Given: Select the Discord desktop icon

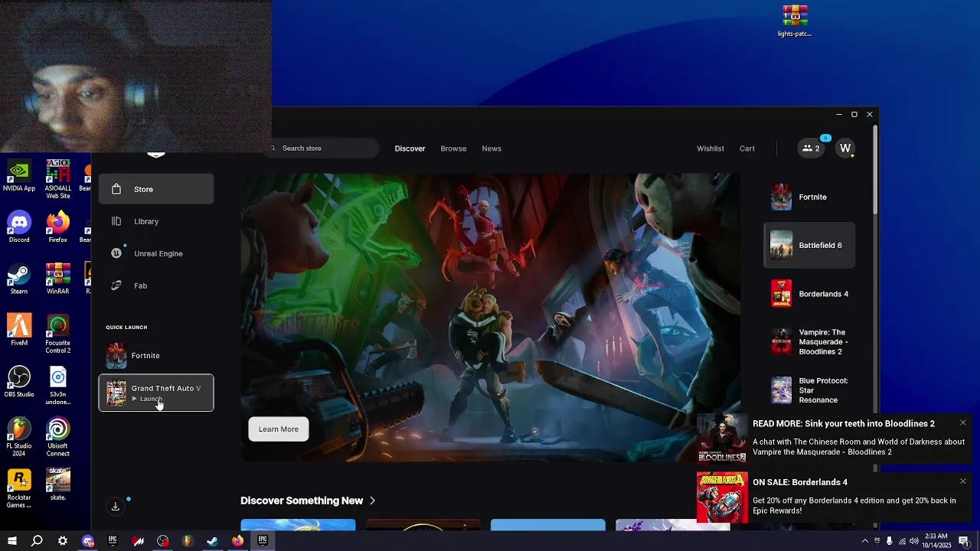Looking at the screenshot, I should [19, 228].
